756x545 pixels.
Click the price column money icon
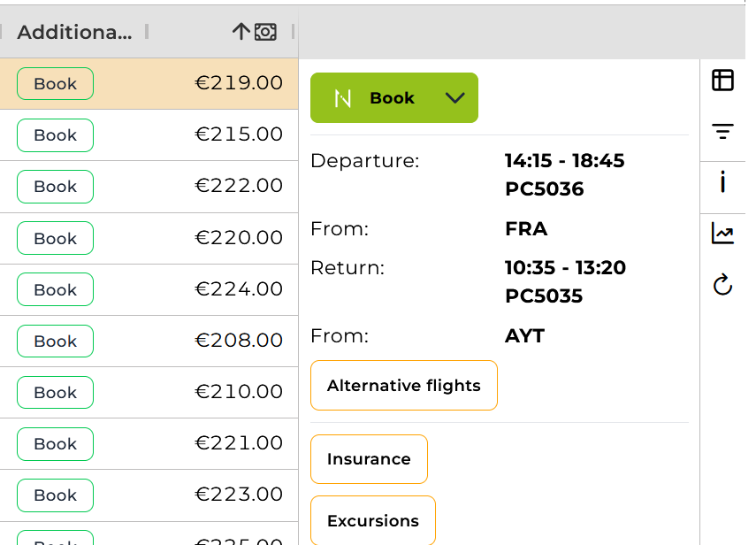(265, 32)
